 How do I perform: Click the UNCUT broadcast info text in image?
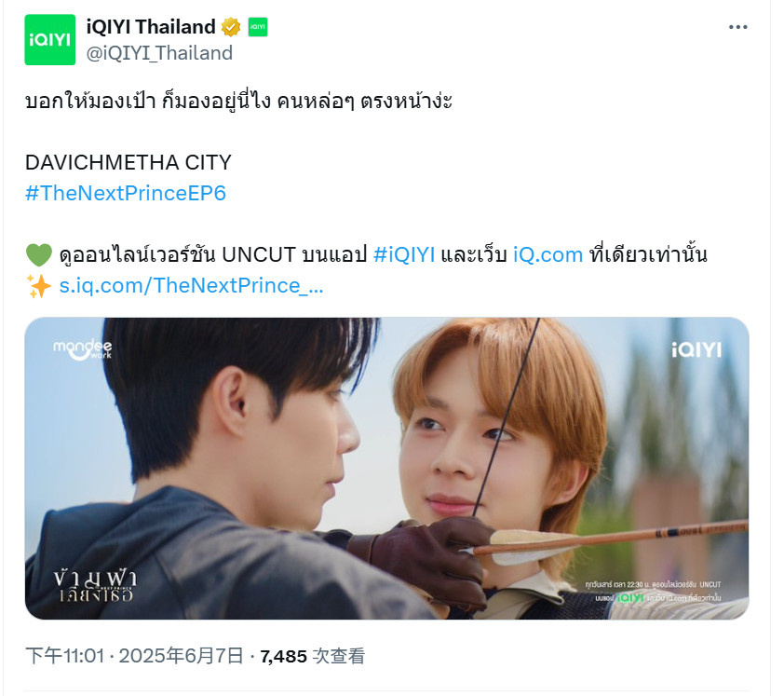[x=653, y=591]
